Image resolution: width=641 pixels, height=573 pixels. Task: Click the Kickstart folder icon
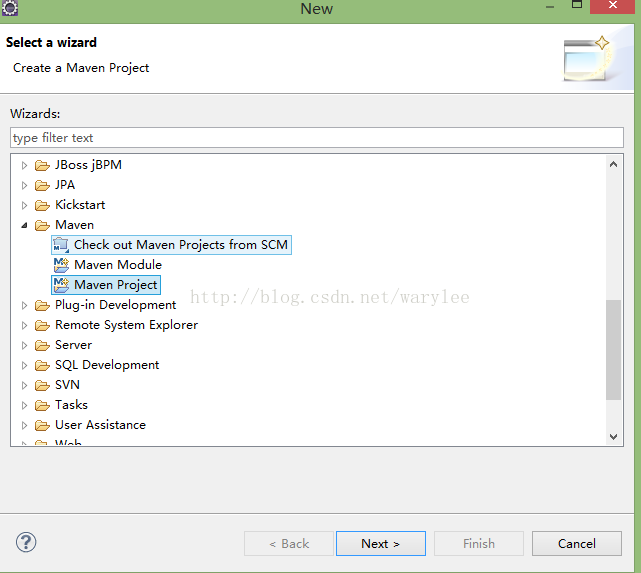point(42,205)
